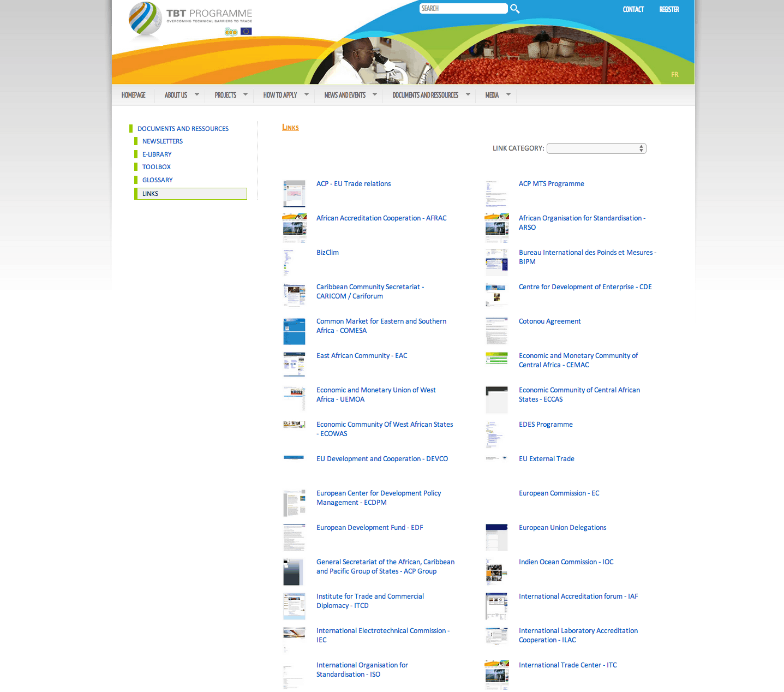Click the TBT Programme globe logo
Screen dimensions: 784x692
145,20
